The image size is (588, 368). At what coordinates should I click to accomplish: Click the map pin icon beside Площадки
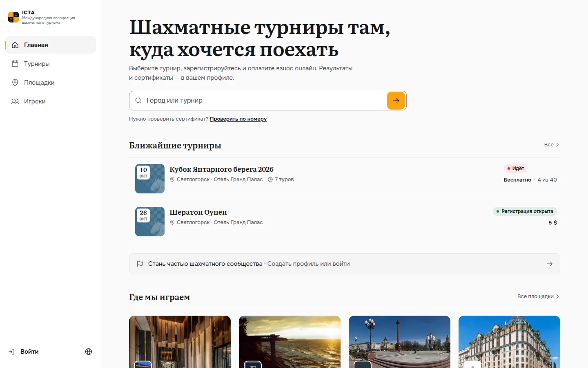pyautogui.click(x=15, y=83)
